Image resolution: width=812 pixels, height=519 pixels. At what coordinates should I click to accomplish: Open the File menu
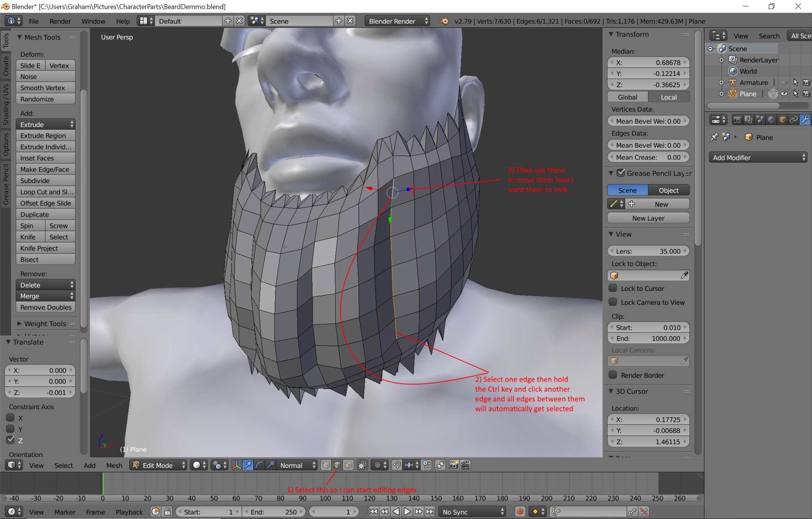(34, 21)
